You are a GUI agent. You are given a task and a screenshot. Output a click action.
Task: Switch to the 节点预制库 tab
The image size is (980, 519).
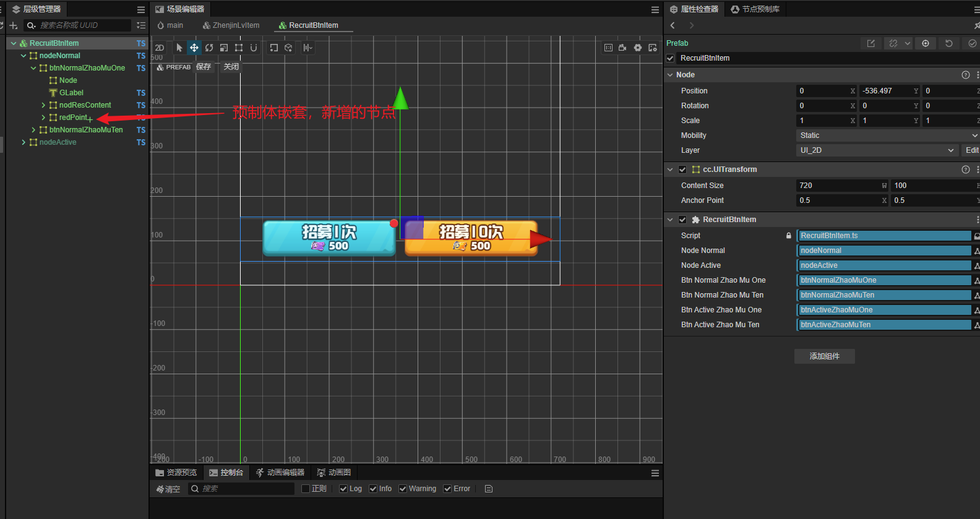click(x=755, y=9)
